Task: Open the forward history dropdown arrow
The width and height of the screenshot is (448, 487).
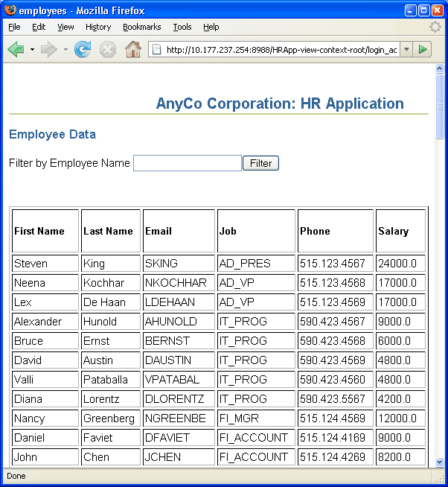Action: tap(65, 50)
